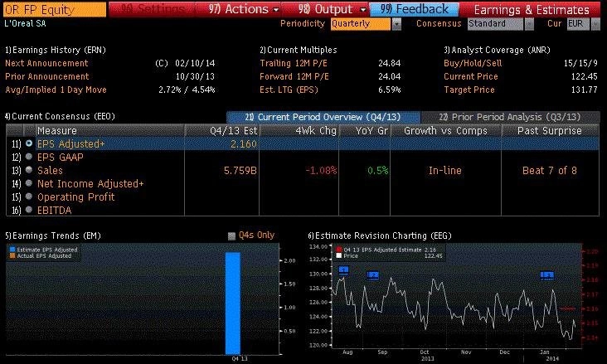607x364 pixels.
Task: Switch to Current Period Overview (Q4/13) tab
Action: (323, 117)
